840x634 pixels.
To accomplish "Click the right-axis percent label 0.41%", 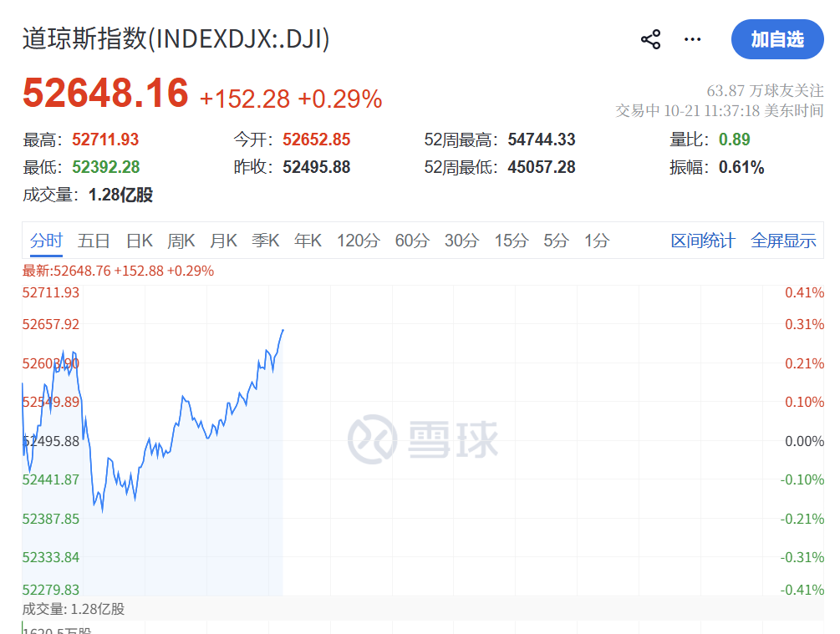I will point(804,292).
